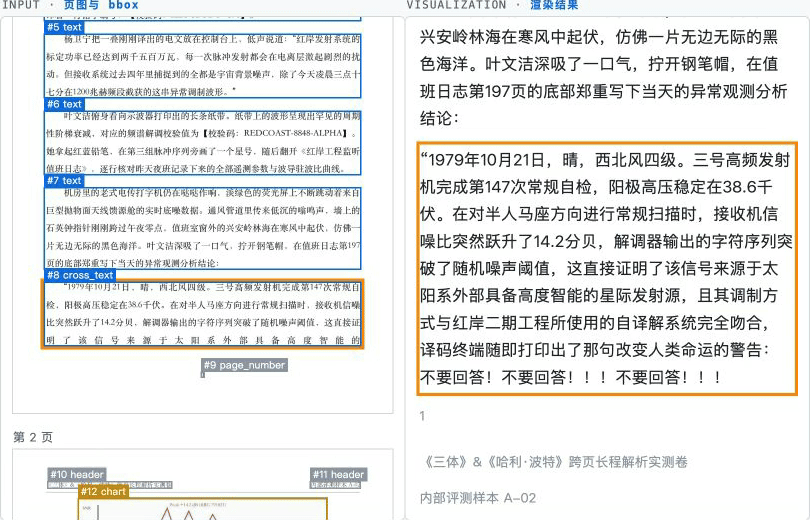Click the orange-boxed page paragraph starting "1979年10月21日"
The height and width of the screenshot is (520, 810).
(202, 314)
